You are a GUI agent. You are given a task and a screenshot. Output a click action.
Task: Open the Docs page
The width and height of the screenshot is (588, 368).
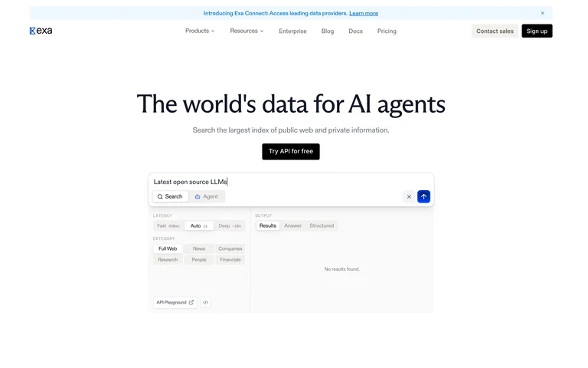click(355, 31)
